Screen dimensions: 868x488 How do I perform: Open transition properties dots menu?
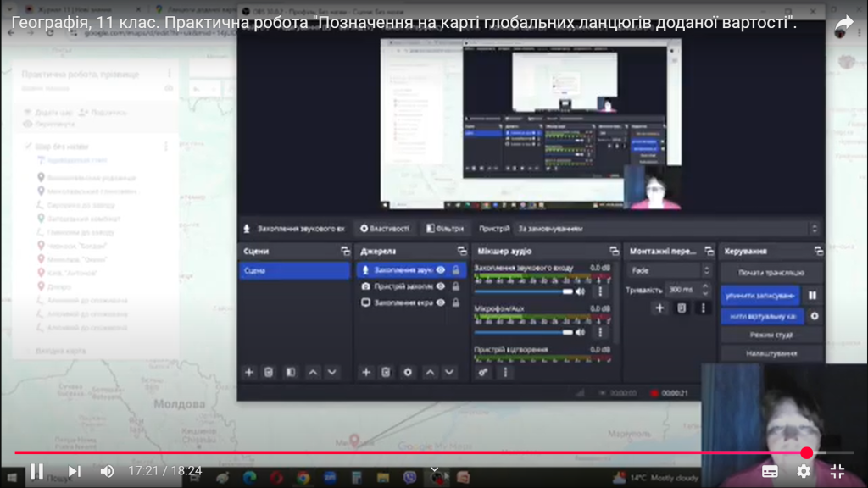click(703, 308)
